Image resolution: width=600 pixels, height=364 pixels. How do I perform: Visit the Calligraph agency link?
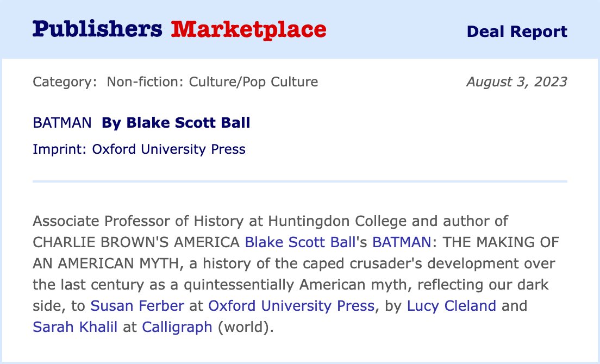coord(177,327)
